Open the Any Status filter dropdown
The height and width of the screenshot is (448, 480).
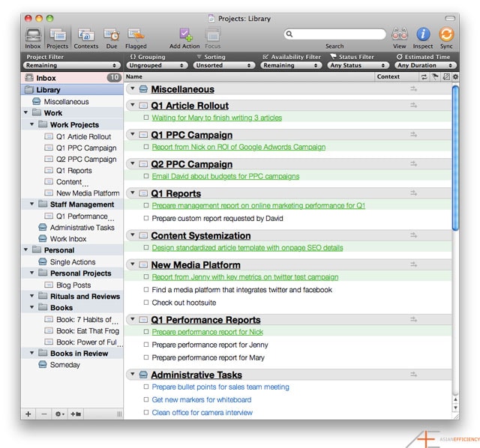[x=358, y=65]
